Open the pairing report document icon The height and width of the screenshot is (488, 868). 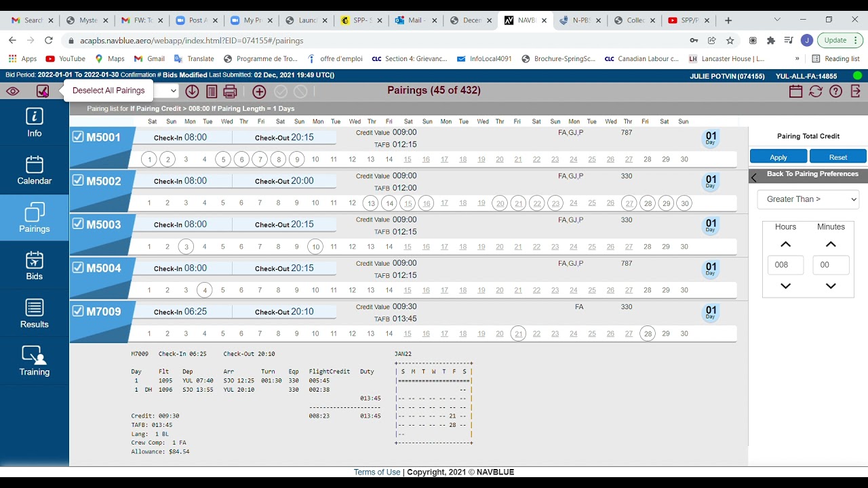click(x=212, y=91)
